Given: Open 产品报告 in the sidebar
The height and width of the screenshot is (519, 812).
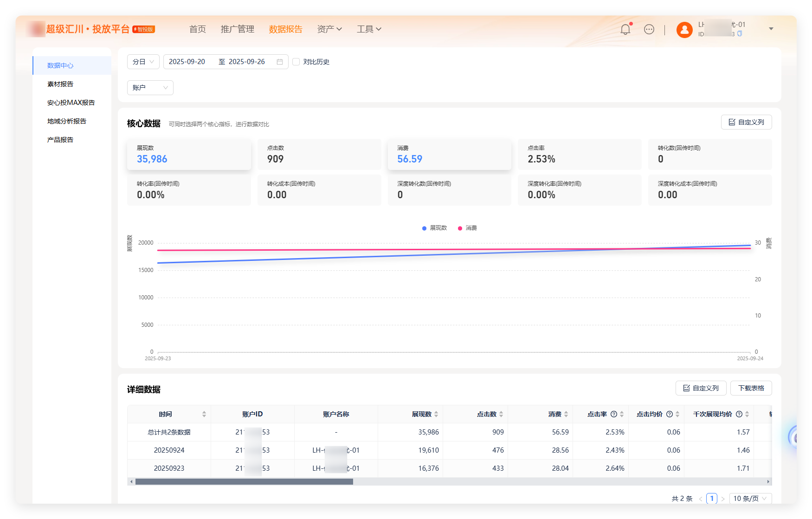Looking at the screenshot, I should pyautogui.click(x=72, y=140).
